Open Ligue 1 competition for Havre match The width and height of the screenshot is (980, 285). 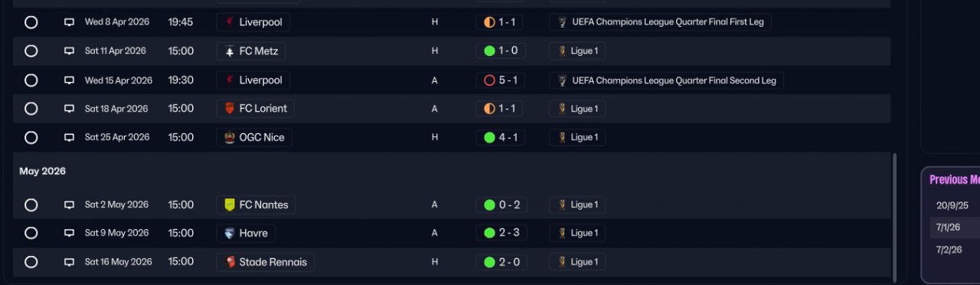point(577,233)
